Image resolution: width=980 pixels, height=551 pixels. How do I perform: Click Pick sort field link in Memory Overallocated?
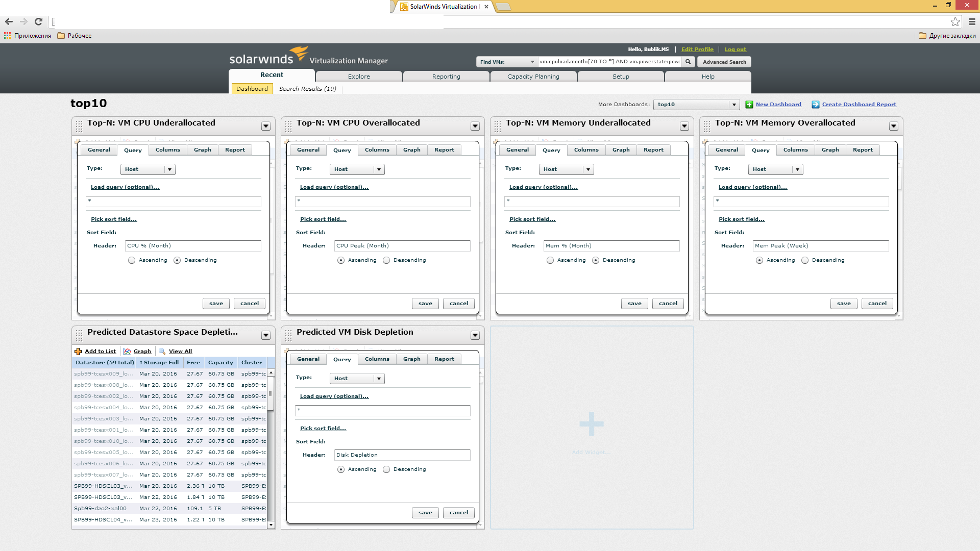(x=741, y=219)
